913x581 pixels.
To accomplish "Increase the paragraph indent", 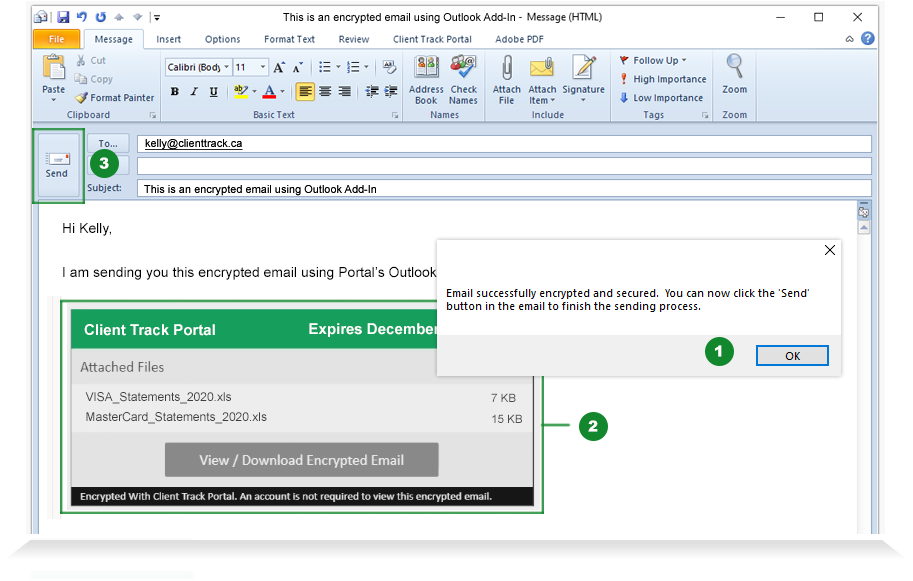I will pos(389,91).
